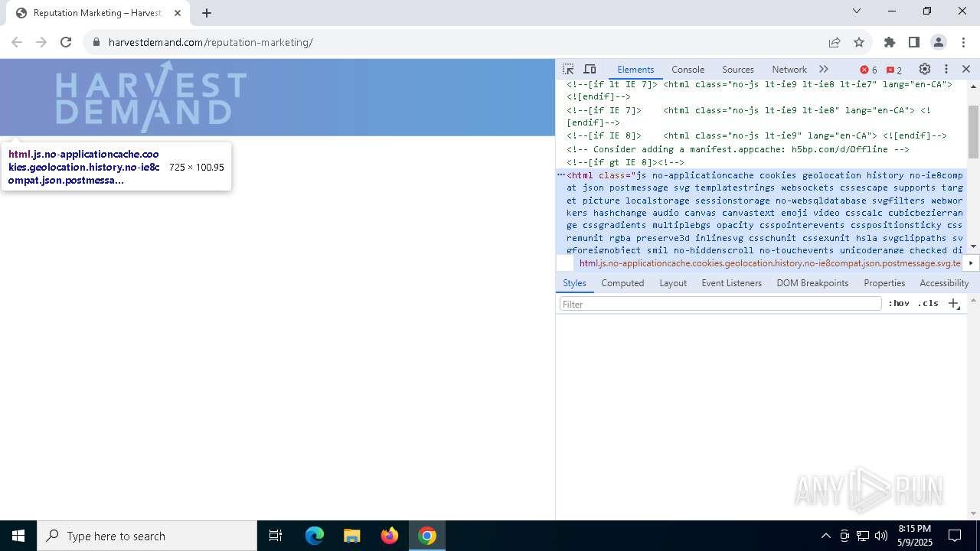Open Chrome's three-dot main menu
Image resolution: width=980 pixels, height=551 pixels.
point(963,42)
